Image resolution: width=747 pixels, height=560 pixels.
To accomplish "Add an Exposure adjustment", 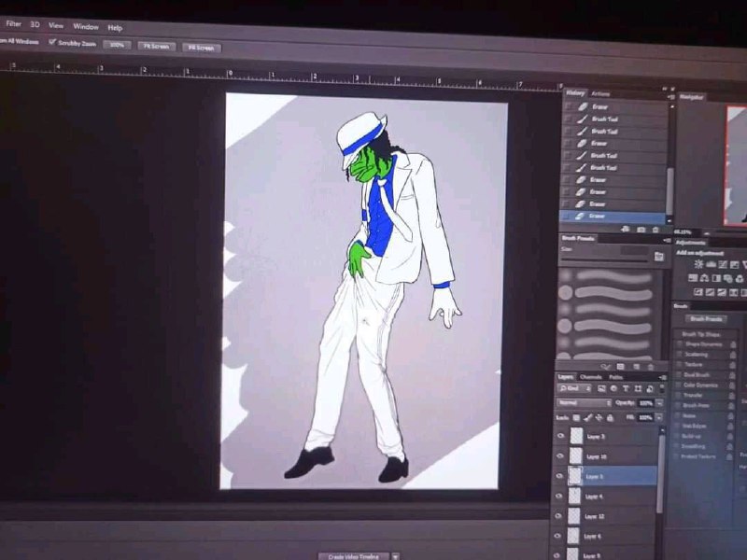I will (734, 264).
